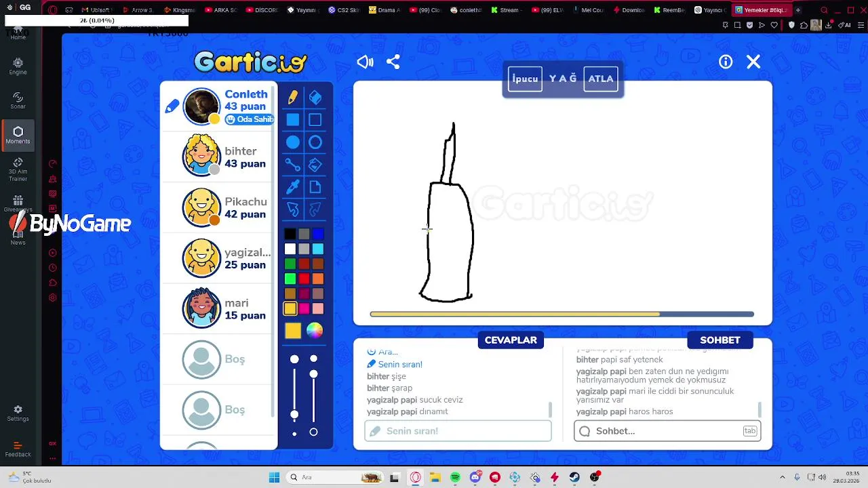This screenshot has width=868, height=488.
Task: Click the answer input field
Action: point(458,431)
